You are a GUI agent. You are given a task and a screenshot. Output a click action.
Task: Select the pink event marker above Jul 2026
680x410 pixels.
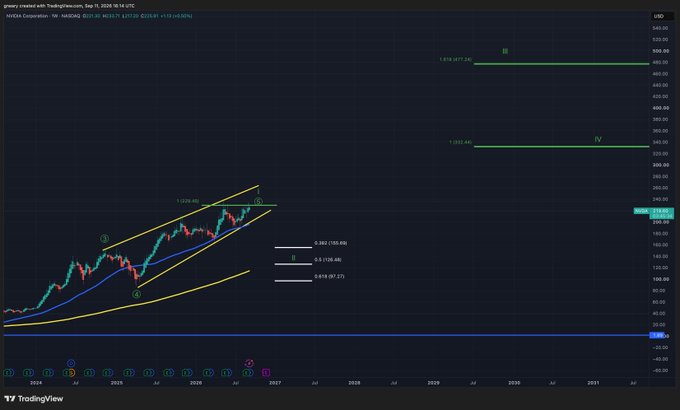coord(249,363)
